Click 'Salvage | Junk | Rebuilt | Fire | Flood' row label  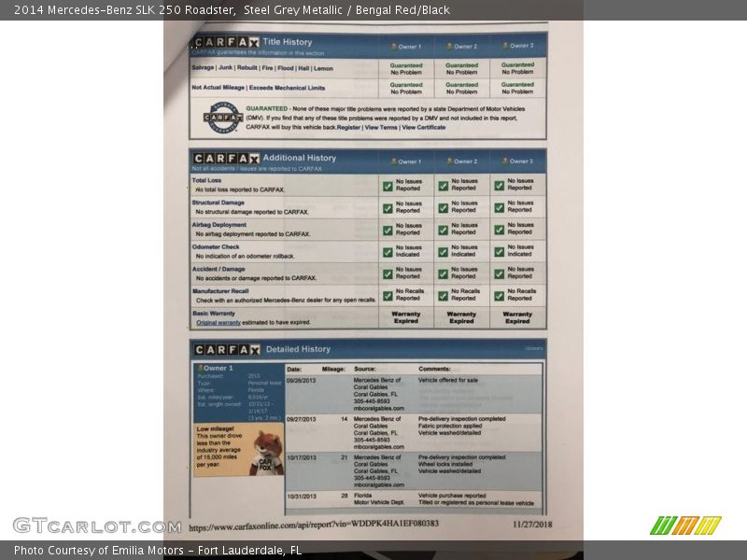pyautogui.click(x=262, y=68)
